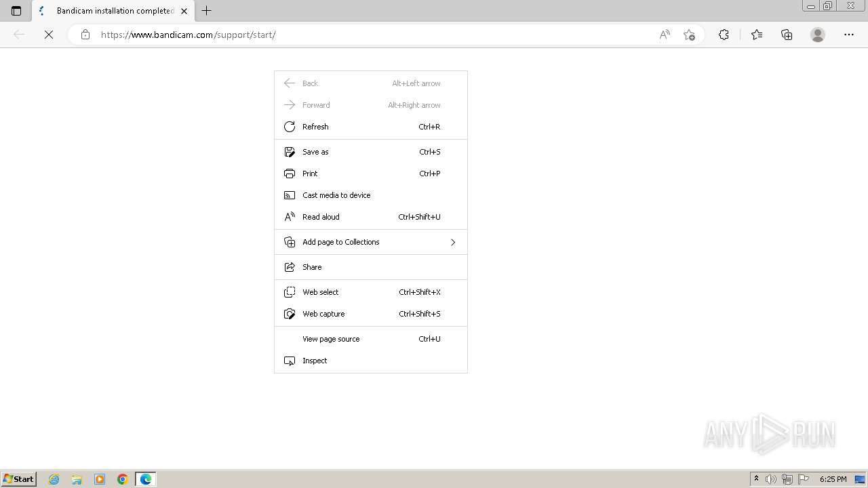868x488 pixels.
Task: Open the media player taskbar icon
Action: coord(100,479)
